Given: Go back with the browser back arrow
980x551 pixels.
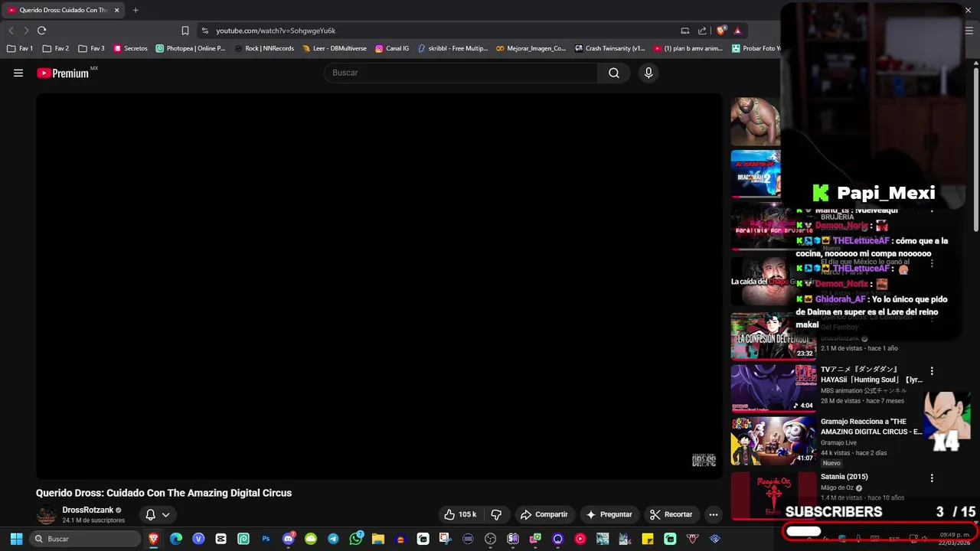Looking at the screenshot, I should (x=11, y=31).
